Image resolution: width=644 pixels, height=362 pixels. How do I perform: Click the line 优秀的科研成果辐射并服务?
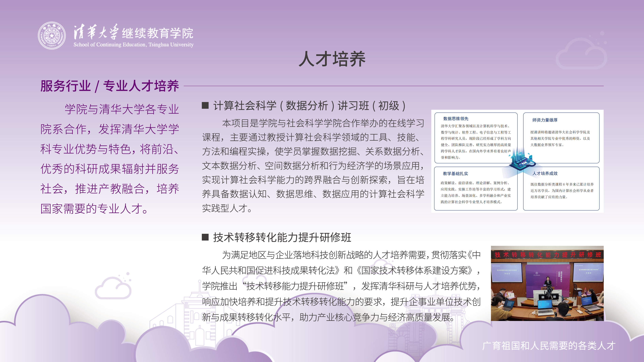[110, 169]
